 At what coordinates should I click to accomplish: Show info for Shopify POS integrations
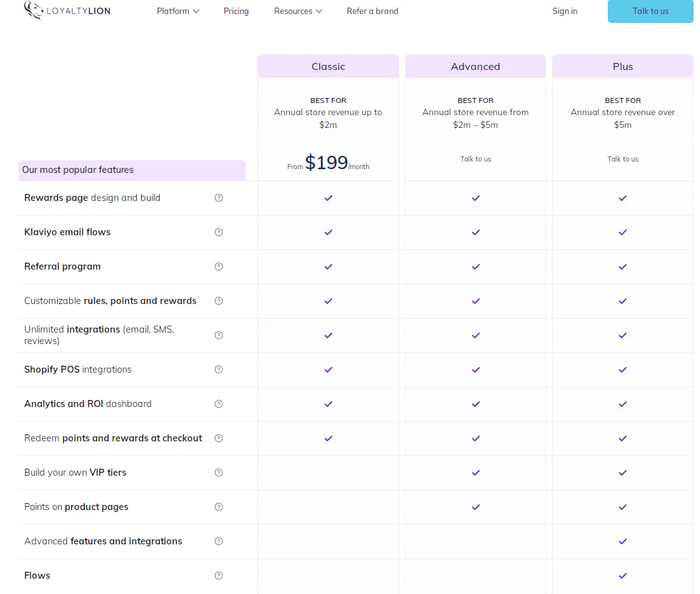(x=218, y=370)
